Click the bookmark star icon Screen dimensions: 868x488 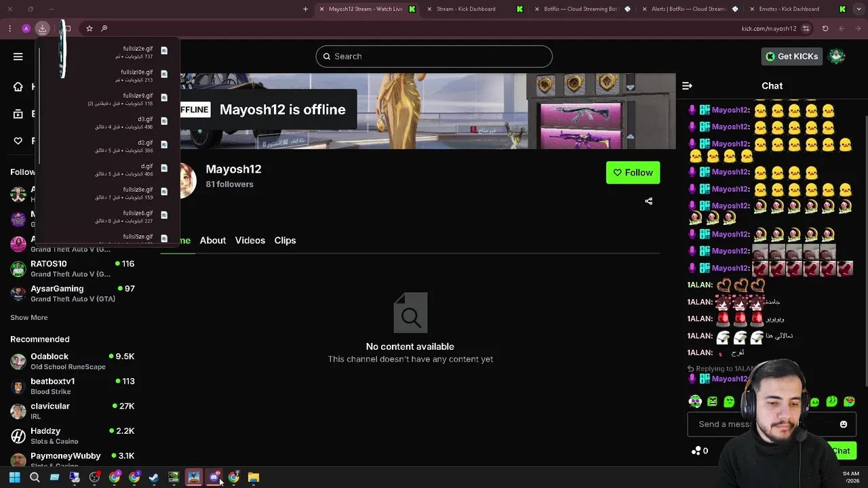tap(89, 28)
